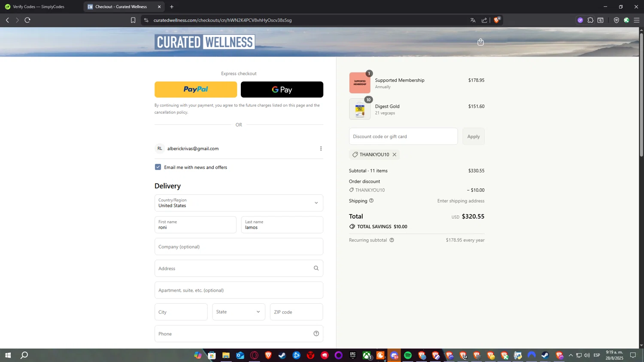Viewport: 644px width, 362px height.
Task: Open Outlook from the taskbar
Action: click(240, 355)
